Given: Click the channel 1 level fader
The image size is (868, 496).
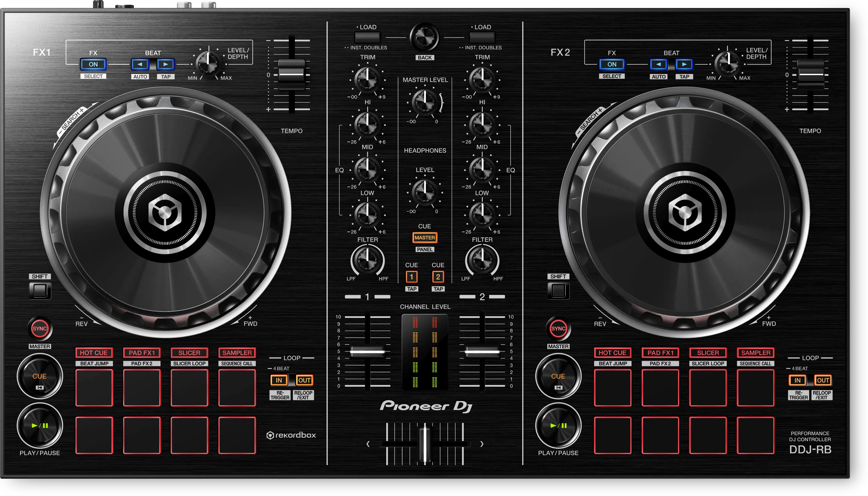Looking at the screenshot, I should (367, 351).
